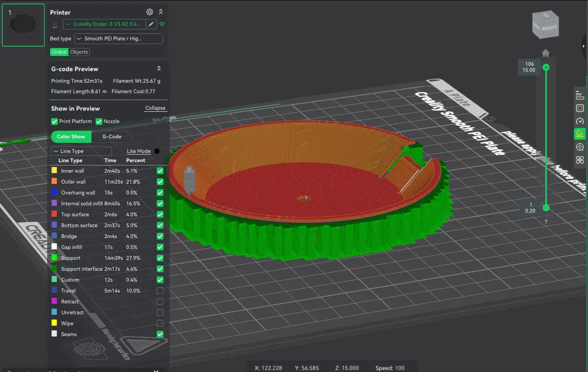Select plate 1 thumbnail
Viewport: 588px width, 372px height.
[x=23, y=25]
